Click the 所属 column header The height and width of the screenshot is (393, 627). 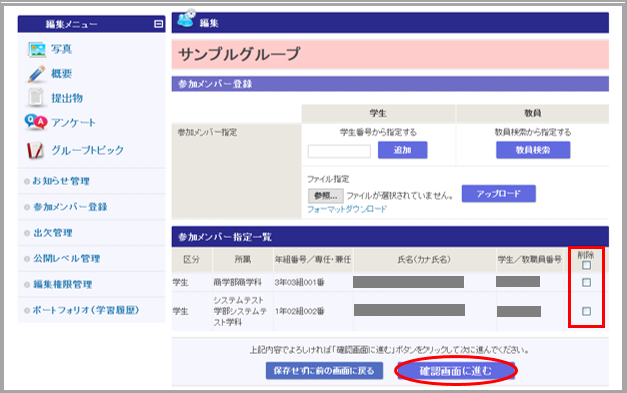tap(243, 259)
